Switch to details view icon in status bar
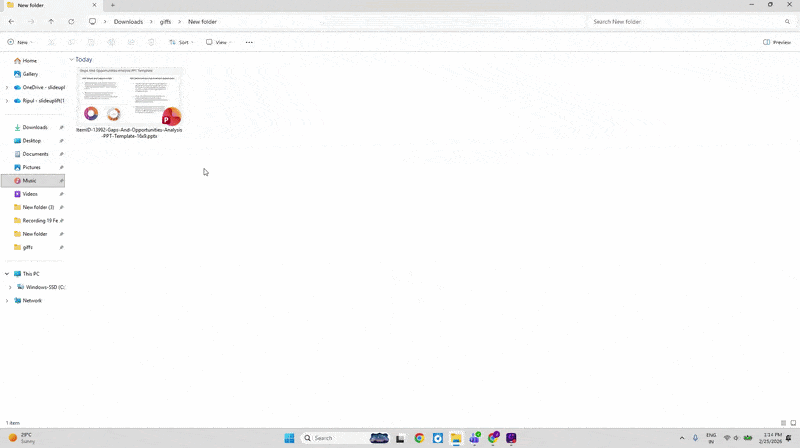The height and width of the screenshot is (448, 800). 783,423
